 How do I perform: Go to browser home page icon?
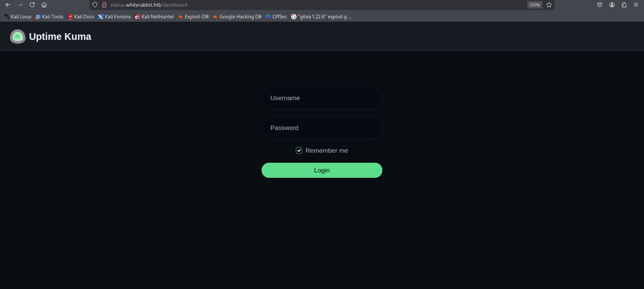tap(44, 5)
